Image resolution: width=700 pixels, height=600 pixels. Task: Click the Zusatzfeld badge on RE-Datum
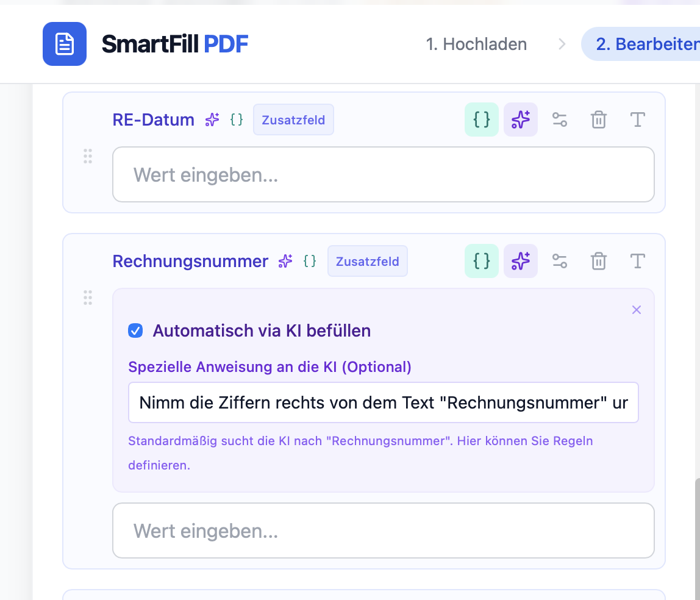(293, 120)
